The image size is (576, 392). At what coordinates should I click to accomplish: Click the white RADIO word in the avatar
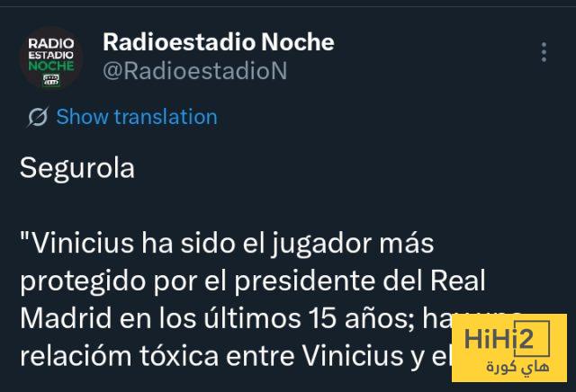[x=51, y=44]
